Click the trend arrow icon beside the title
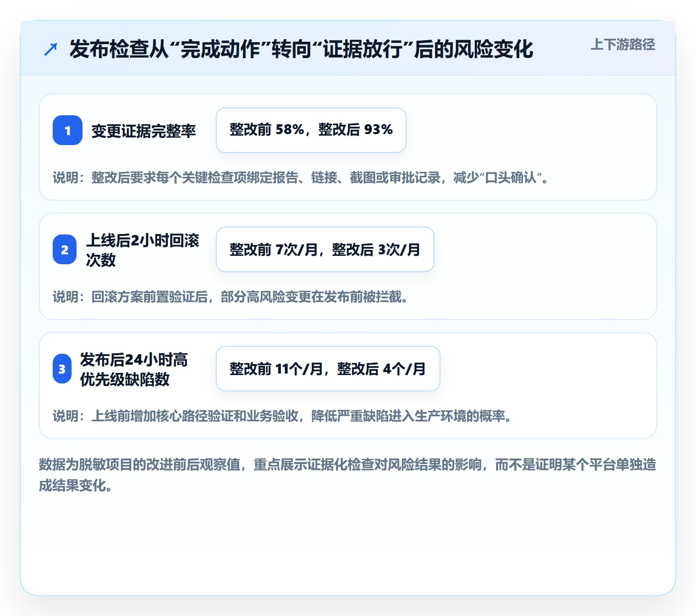 51,49
